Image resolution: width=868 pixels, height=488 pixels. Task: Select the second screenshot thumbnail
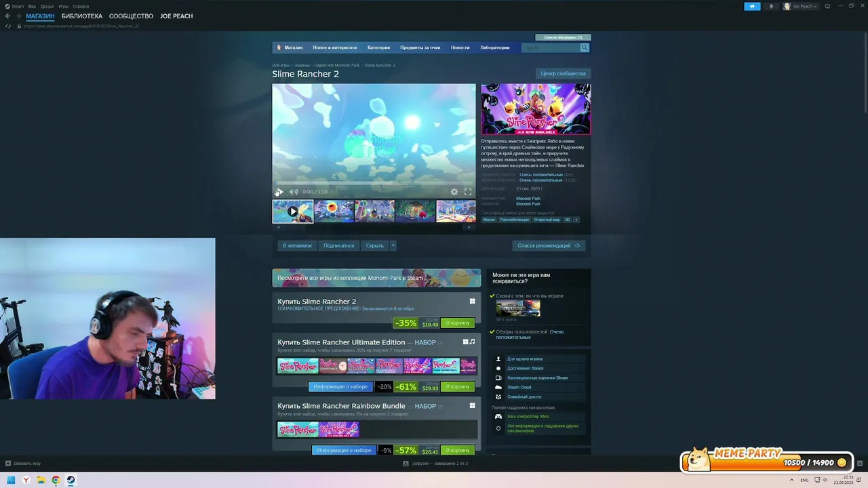pyautogui.click(x=334, y=211)
